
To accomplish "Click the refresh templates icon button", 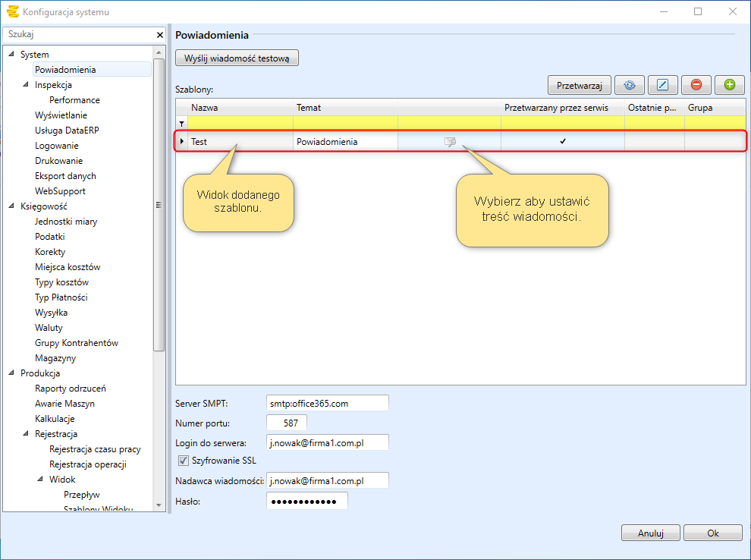I will point(629,85).
